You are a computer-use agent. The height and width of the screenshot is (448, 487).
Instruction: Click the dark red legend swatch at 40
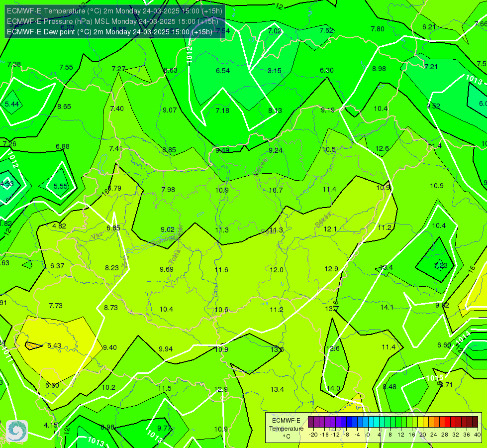(475, 422)
